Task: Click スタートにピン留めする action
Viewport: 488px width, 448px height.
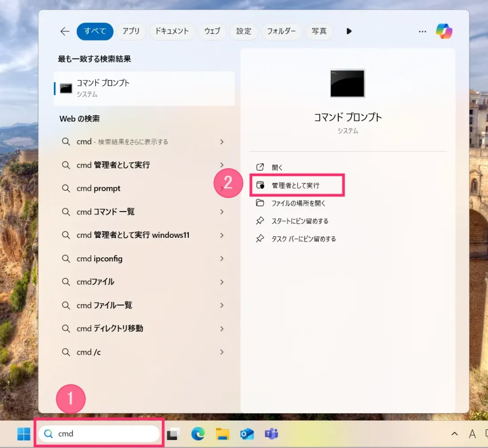Action: (x=348, y=221)
